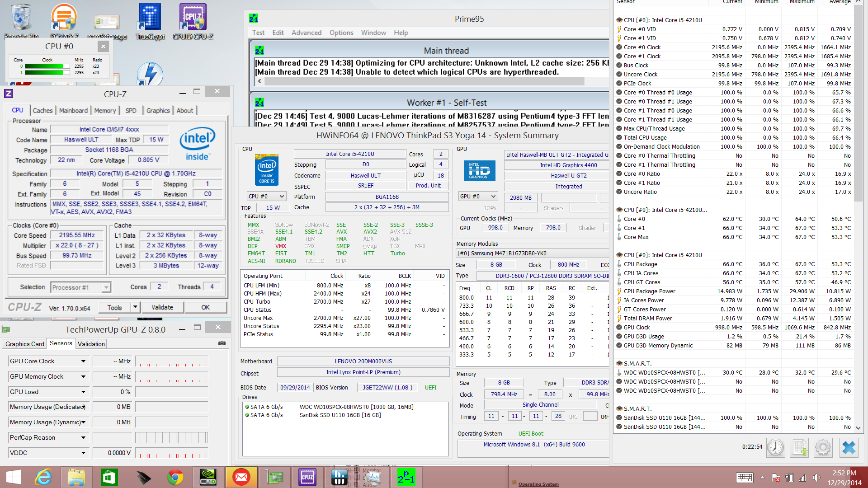Click Prime95 Main thread horizontal scrollbar
Viewport: 868px width, 488px height.
click(424, 81)
